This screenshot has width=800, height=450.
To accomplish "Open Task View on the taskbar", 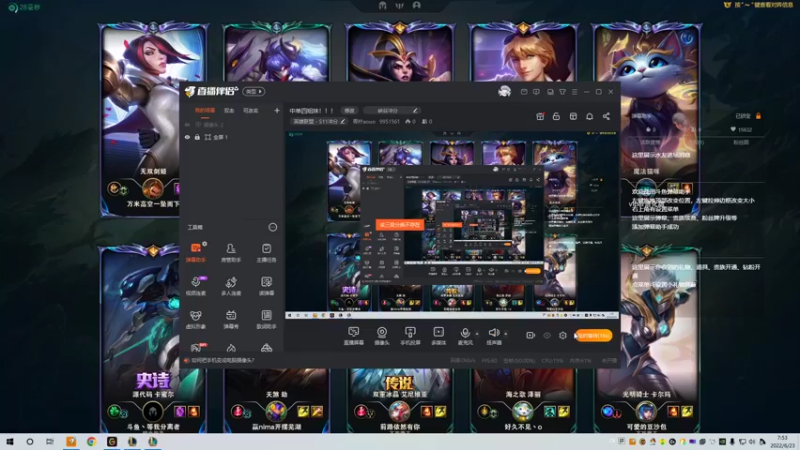I will click(x=49, y=442).
